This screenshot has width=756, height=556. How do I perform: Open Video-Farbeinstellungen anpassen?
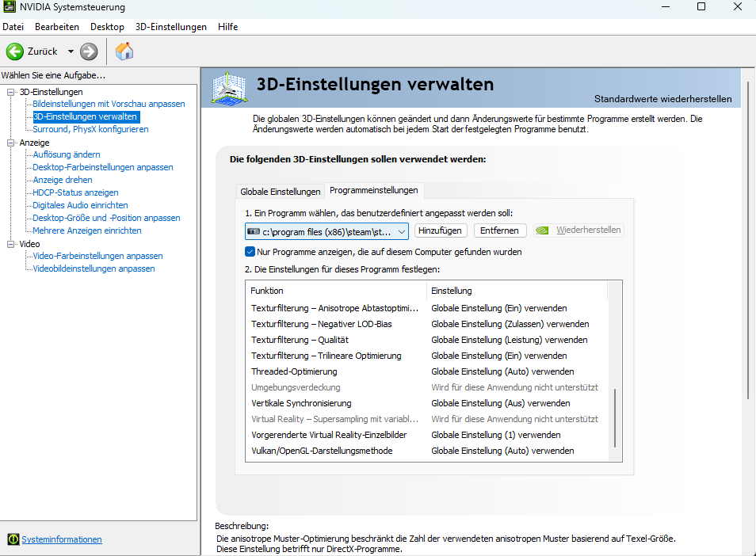pos(98,256)
